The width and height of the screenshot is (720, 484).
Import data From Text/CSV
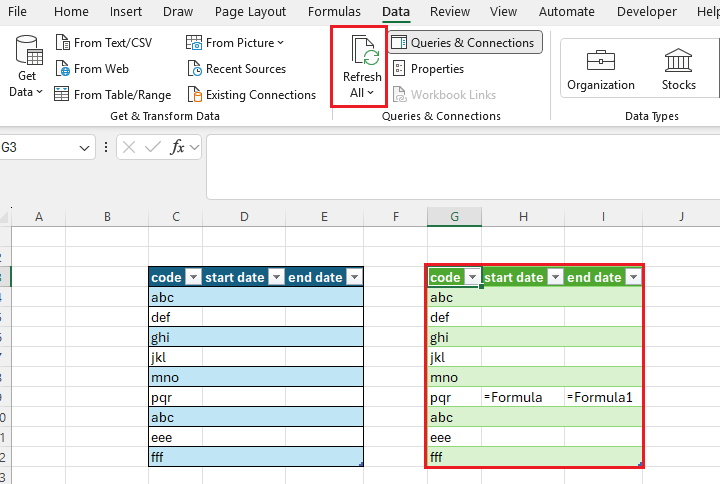coord(104,43)
